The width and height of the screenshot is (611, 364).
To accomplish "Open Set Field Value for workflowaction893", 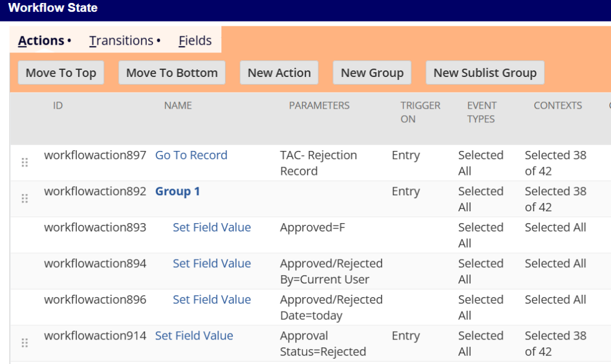I will coord(212,227).
